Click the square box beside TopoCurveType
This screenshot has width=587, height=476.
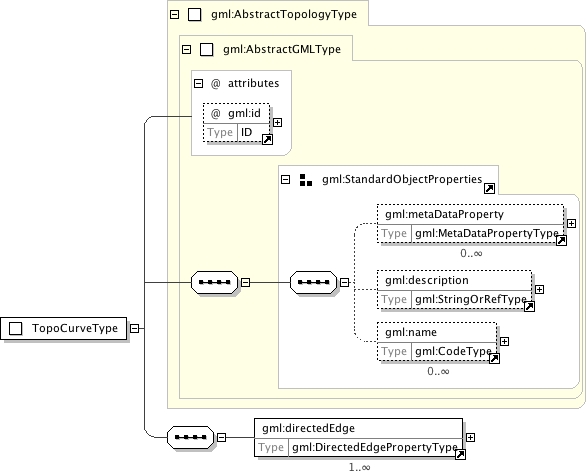16,328
